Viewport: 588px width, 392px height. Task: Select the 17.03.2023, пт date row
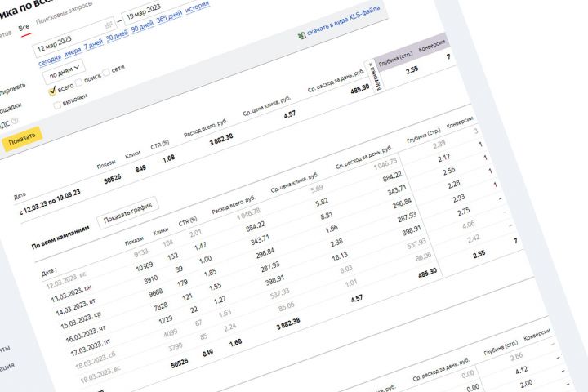[91, 349]
